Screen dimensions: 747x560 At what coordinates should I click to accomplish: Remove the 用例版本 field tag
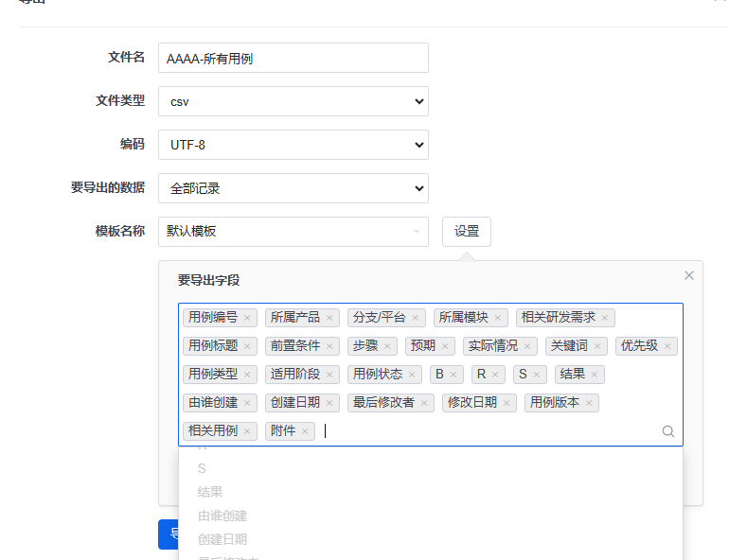(x=589, y=403)
